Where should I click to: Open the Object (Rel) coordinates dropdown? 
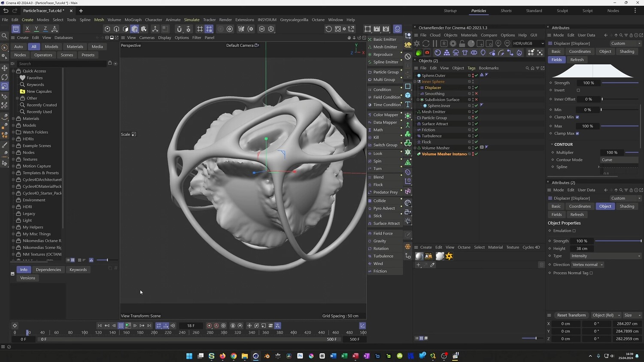point(606,315)
